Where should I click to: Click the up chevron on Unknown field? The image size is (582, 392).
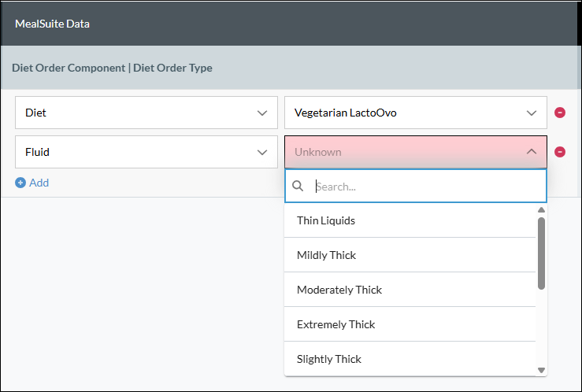pyautogui.click(x=532, y=151)
